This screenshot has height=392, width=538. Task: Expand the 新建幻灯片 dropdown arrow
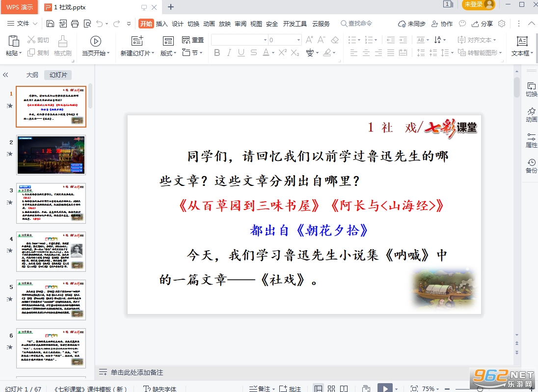pos(153,53)
